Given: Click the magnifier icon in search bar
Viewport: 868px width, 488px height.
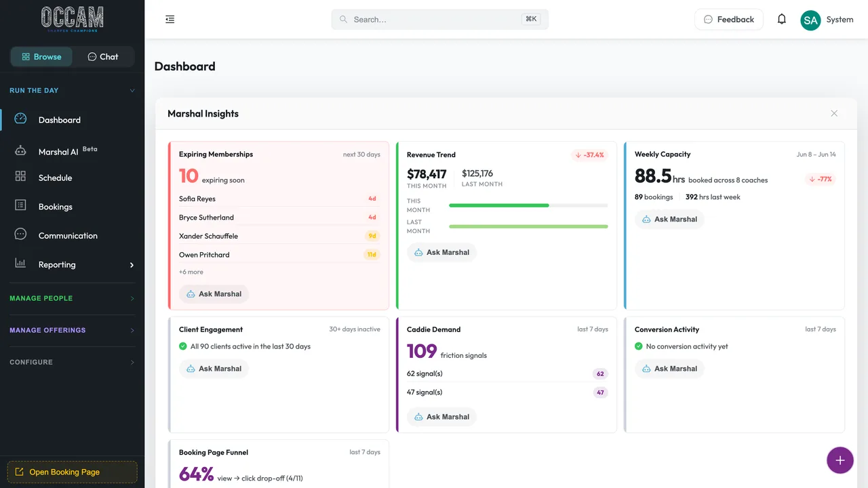Looking at the screenshot, I should [343, 20].
